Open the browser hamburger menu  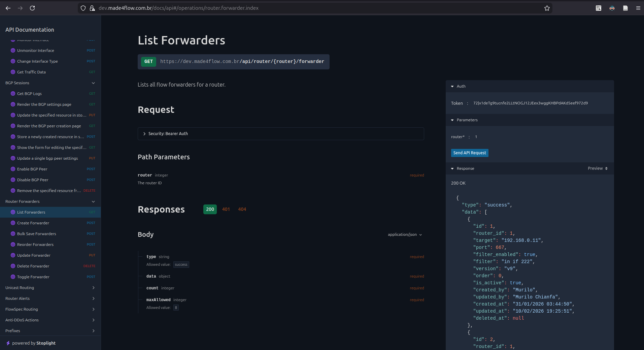click(x=638, y=8)
